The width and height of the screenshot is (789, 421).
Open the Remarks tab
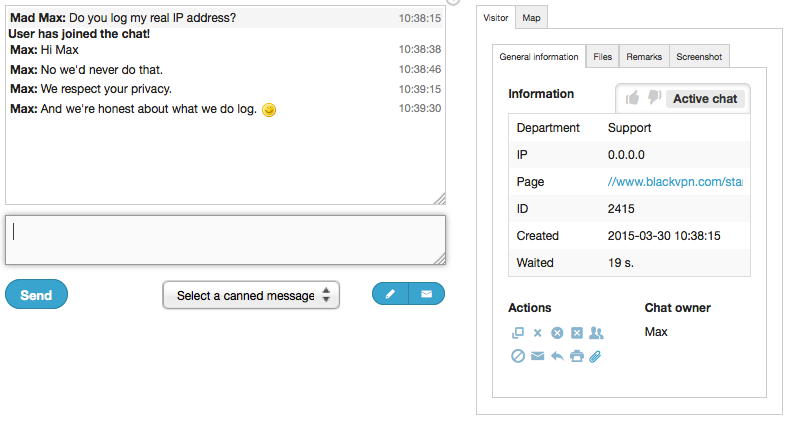click(x=644, y=57)
